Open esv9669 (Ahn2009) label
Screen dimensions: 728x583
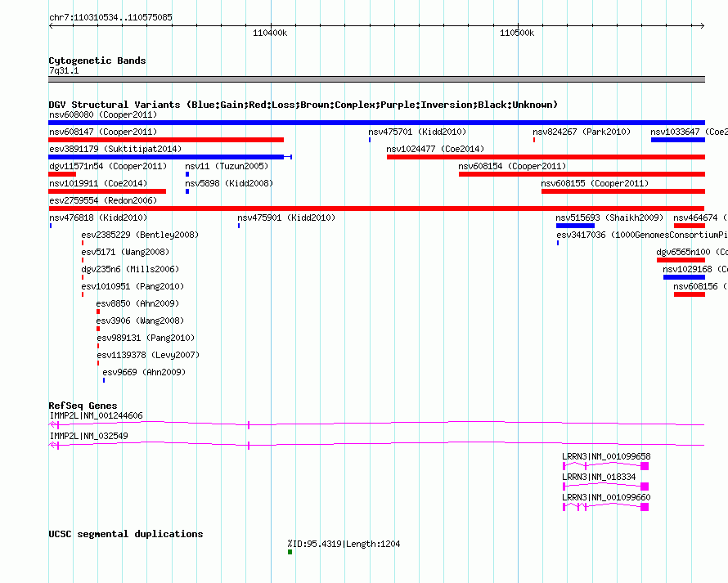point(144,372)
